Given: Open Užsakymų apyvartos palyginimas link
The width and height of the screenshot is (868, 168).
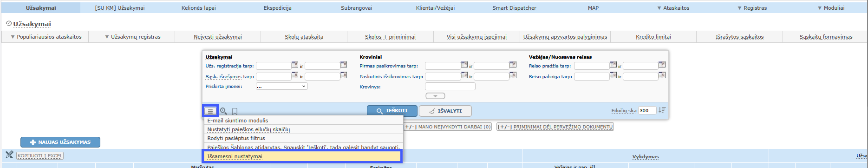Looking at the screenshot, I should (x=565, y=37).
